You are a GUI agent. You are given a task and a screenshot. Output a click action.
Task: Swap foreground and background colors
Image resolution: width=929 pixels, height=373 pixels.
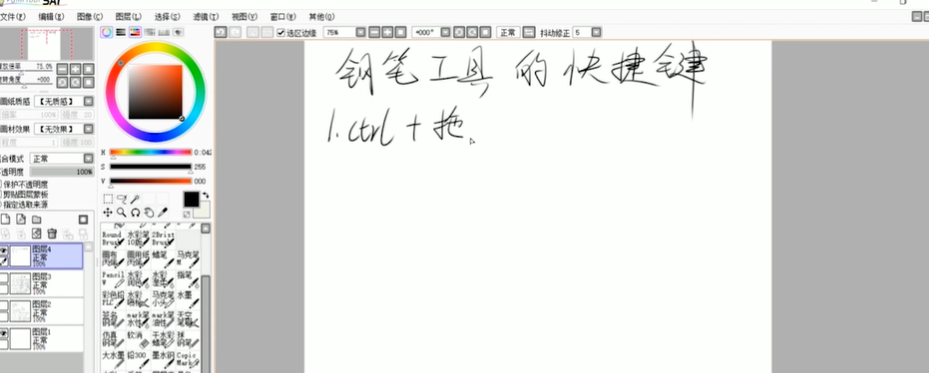[206, 195]
